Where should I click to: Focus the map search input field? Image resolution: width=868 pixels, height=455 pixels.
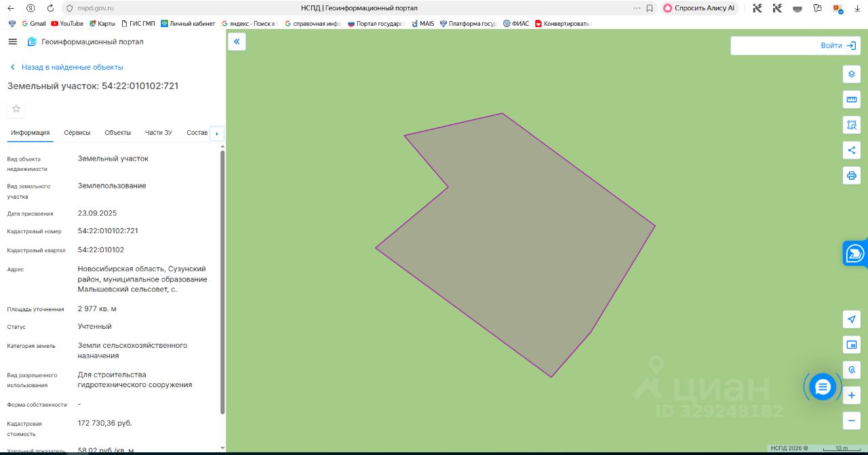click(x=773, y=45)
